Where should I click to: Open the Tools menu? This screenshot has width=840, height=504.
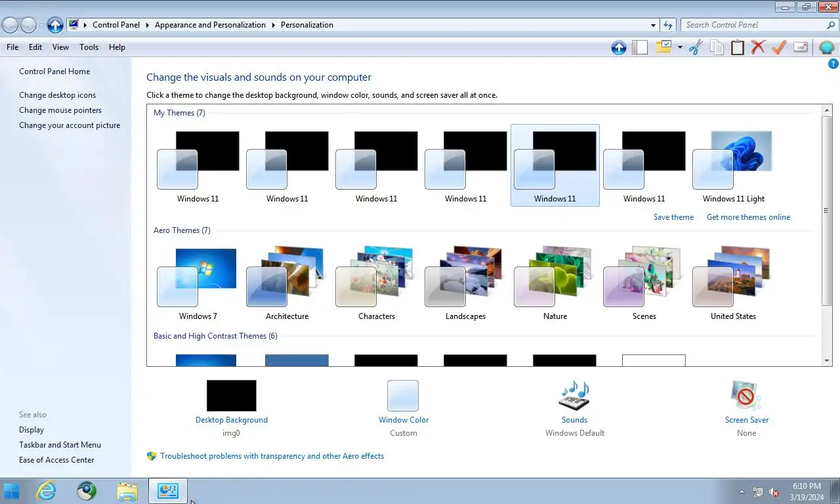89,47
